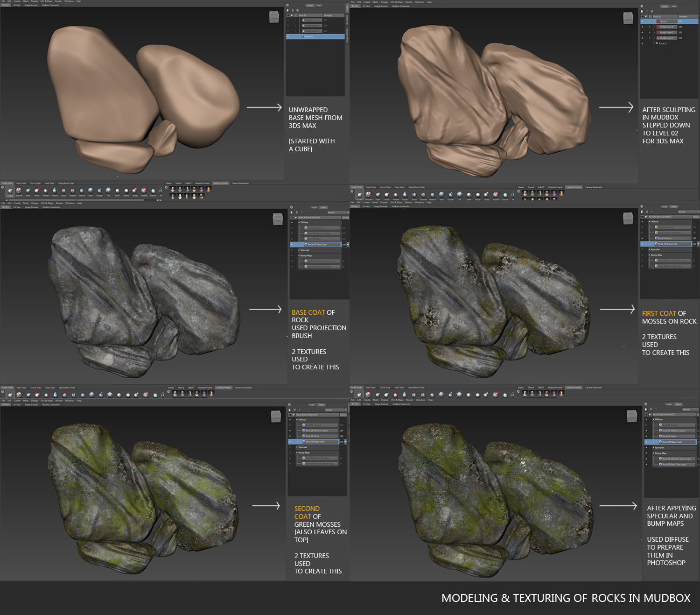Pick the Grab tool below the base mesh view
Screen dimensions: 700x615
[28, 191]
